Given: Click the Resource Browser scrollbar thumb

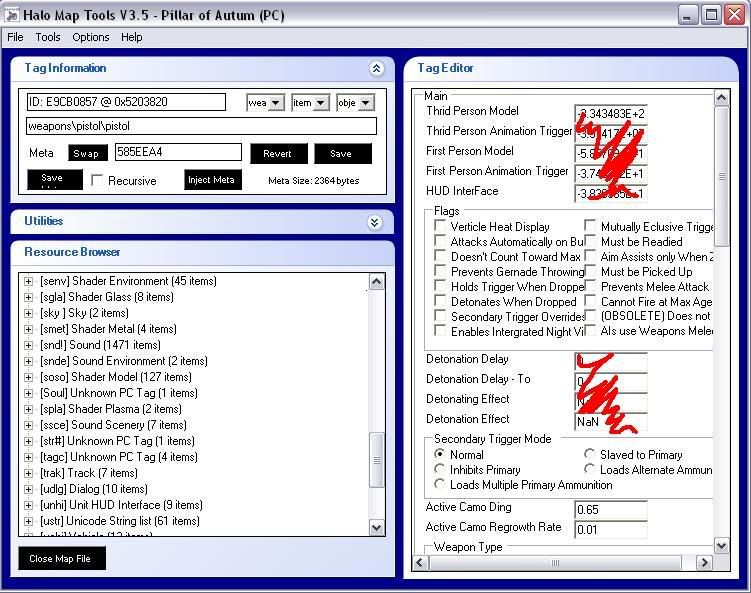Looking at the screenshot, I should click(x=377, y=460).
